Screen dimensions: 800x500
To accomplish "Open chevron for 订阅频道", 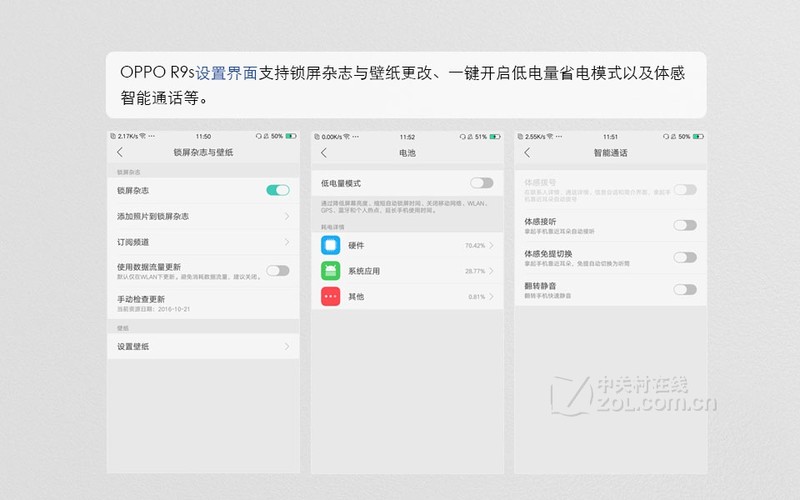I will [x=287, y=242].
